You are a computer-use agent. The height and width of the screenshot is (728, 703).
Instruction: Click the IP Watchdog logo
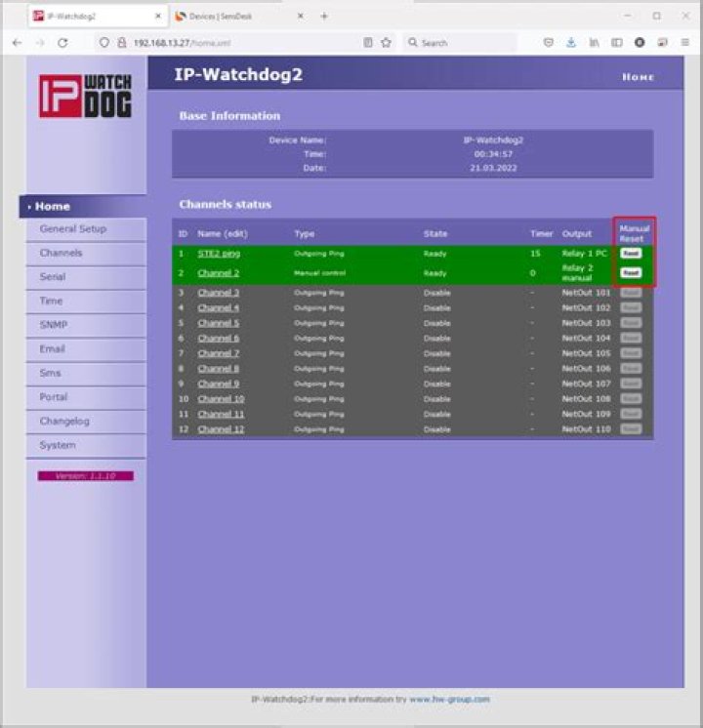tap(86, 96)
